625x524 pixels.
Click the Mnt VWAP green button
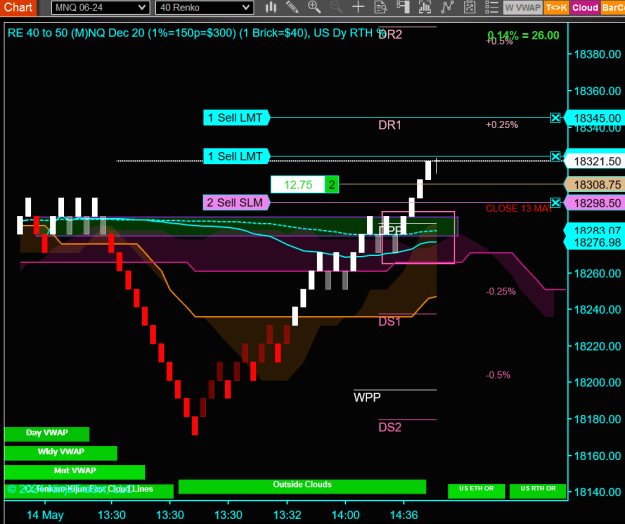75,472
